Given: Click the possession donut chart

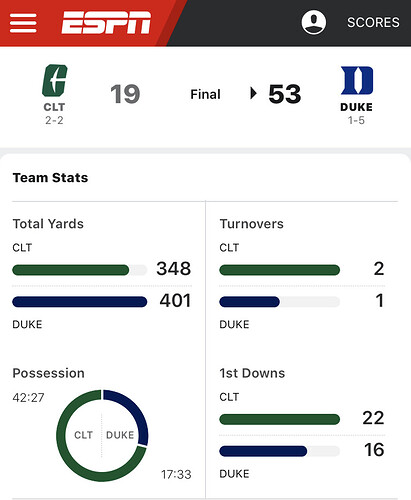Looking at the screenshot, I should click(x=102, y=435).
